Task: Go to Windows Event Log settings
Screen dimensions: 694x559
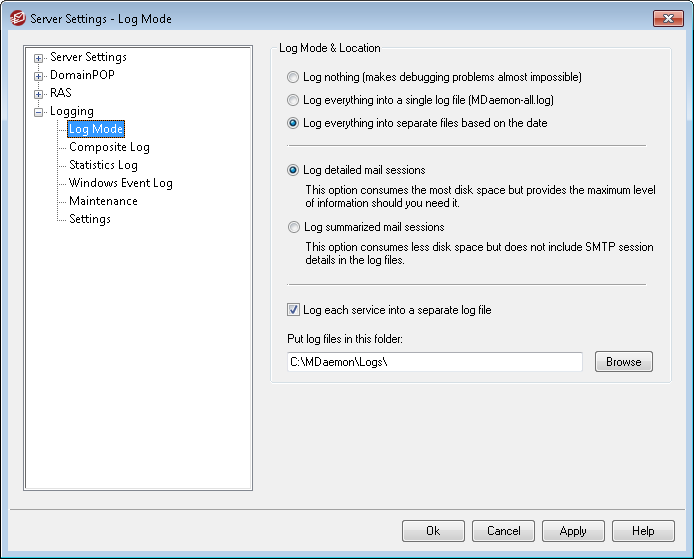Action: pyautogui.click(x=120, y=184)
